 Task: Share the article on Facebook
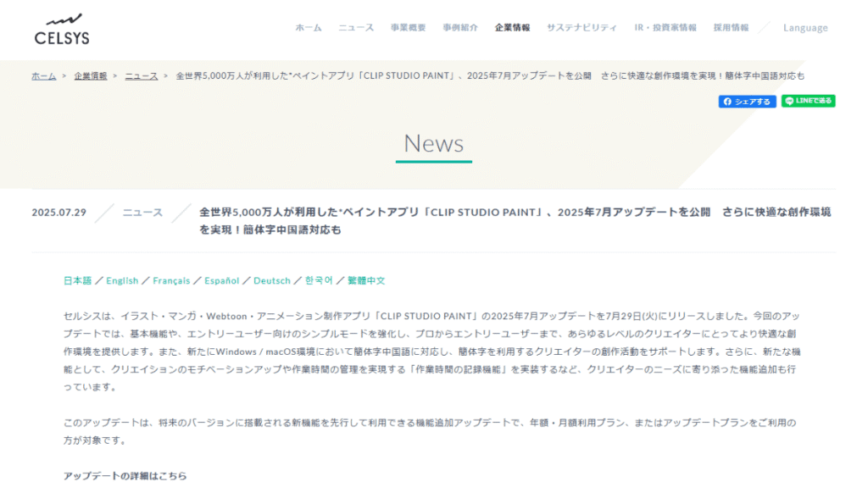(748, 102)
